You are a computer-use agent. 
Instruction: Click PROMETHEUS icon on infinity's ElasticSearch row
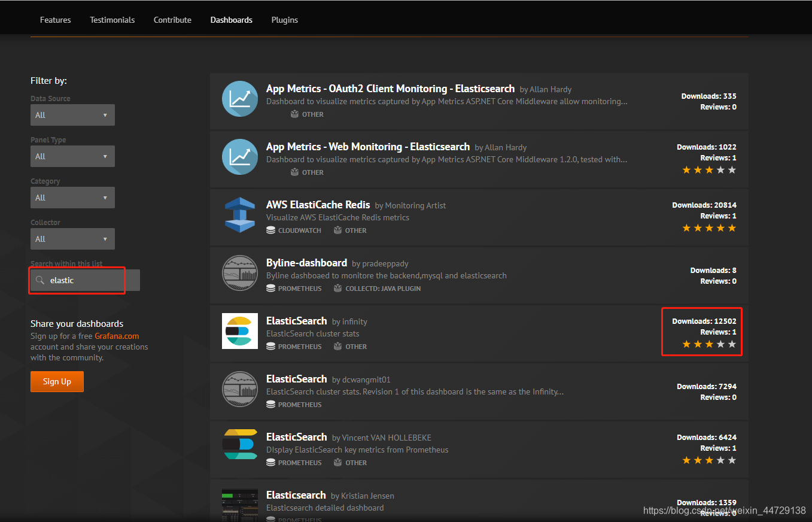pos(270,346)
